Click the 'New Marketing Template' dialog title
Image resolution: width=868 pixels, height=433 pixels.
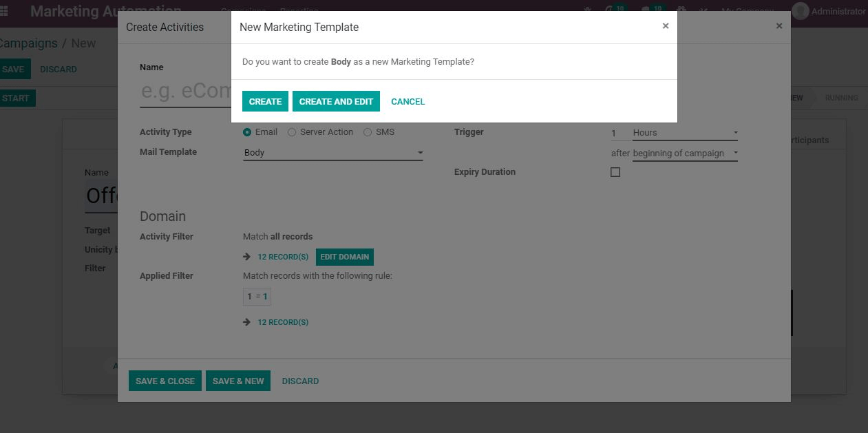click(299, 27)
